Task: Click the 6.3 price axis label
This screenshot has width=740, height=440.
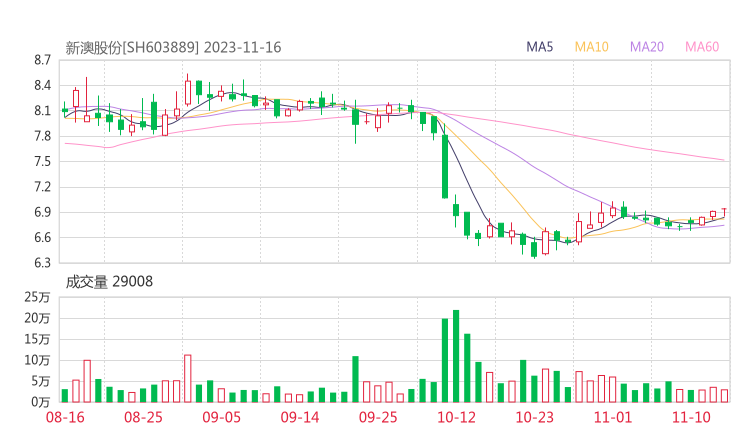Action: tap(42, 262)
